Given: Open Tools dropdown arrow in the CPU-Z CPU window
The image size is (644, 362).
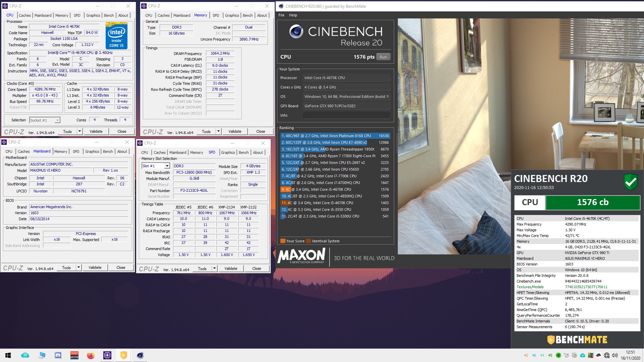Looking at the screenshot, I should coord(79,131).
